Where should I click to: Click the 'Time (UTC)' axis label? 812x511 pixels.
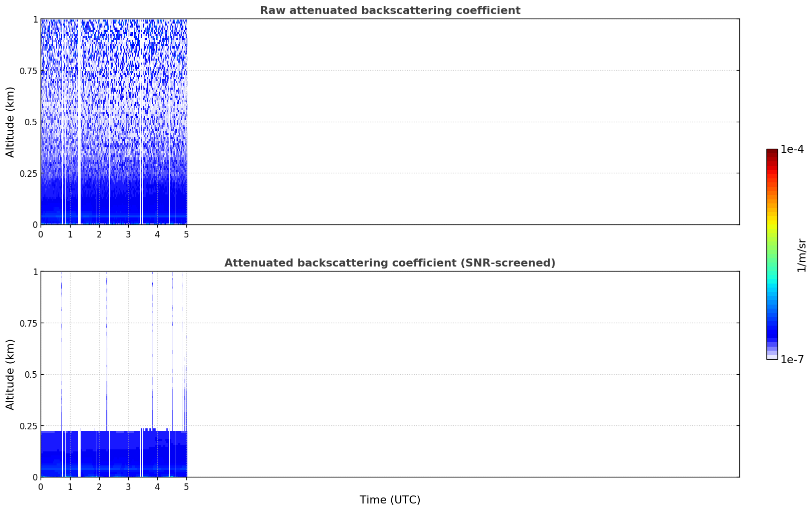(390, 500)
